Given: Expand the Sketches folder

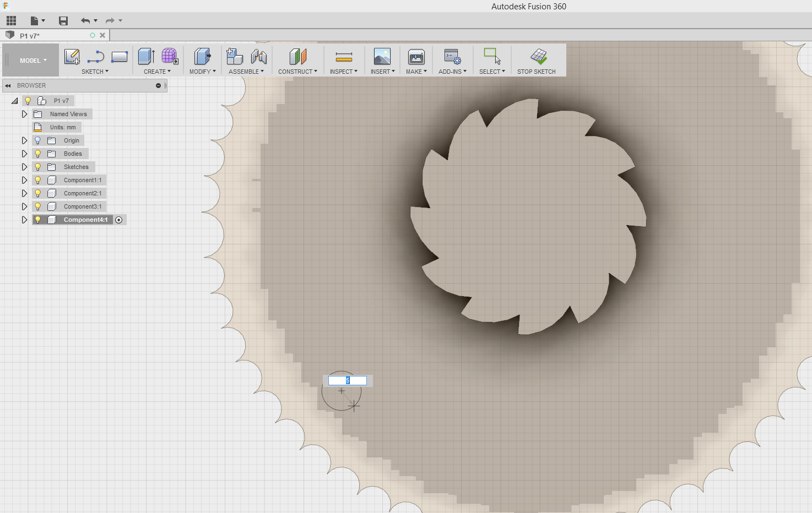Looking at the screenshot, I should 24,167.
